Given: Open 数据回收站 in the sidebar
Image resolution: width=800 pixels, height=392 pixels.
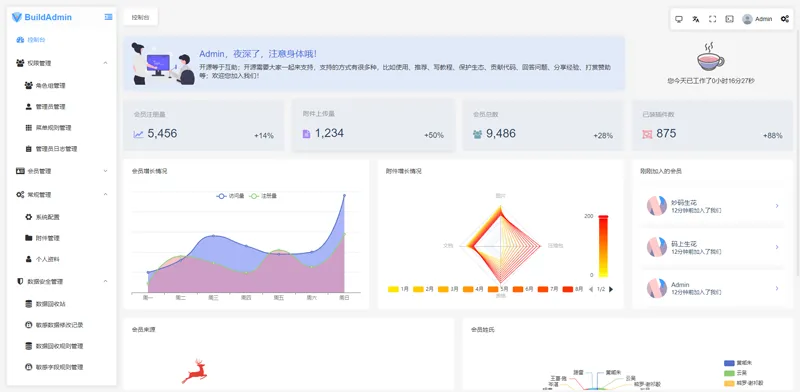Looking at the screenshot, I should tap(61, 304).
